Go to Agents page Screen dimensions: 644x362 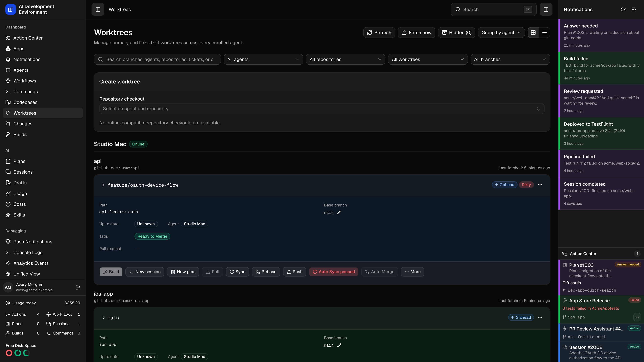(43, 70)
